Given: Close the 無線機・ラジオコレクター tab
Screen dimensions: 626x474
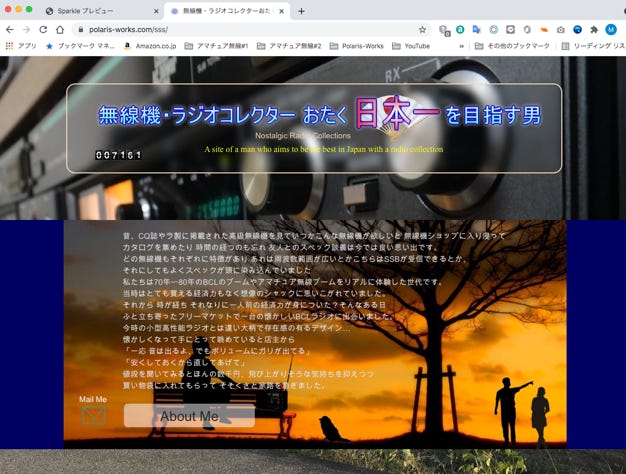Looking at the screenshot, I should pos(281,11).
